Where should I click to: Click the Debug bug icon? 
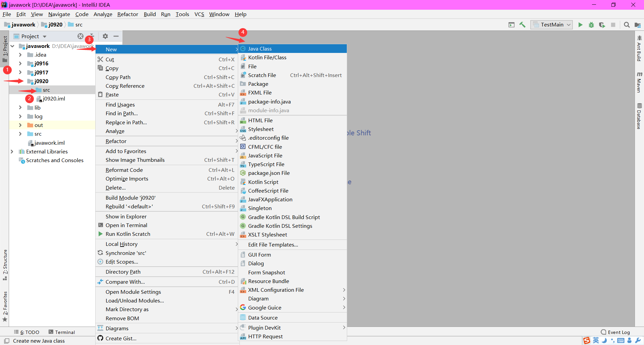[591, 25]
